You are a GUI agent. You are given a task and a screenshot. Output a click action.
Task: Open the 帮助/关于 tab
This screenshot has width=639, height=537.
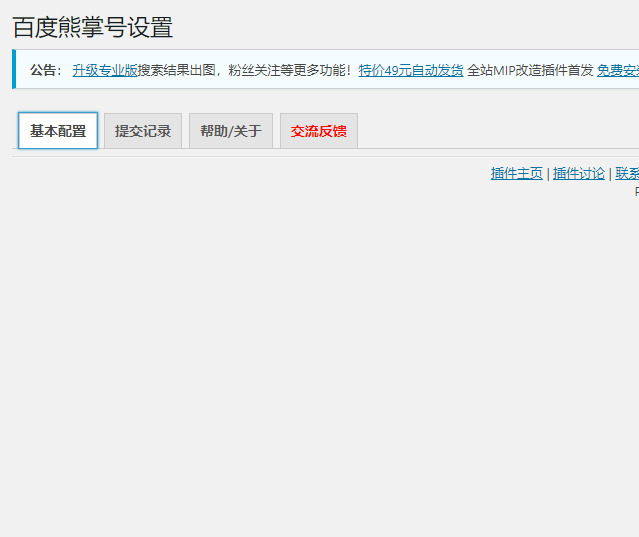[x=231, y=131]
